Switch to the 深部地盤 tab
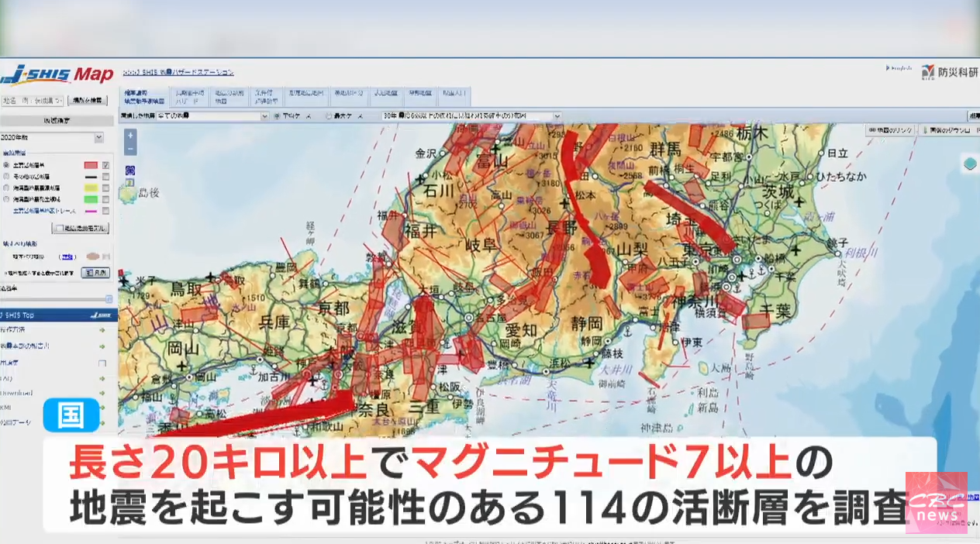 [x=420, y=96]
